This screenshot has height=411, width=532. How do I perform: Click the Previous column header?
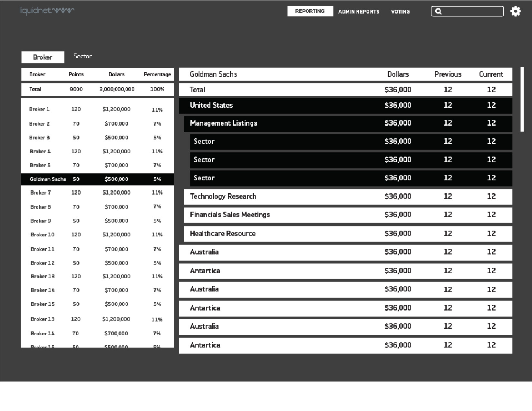pyautogui.click(x=448, y=74)
